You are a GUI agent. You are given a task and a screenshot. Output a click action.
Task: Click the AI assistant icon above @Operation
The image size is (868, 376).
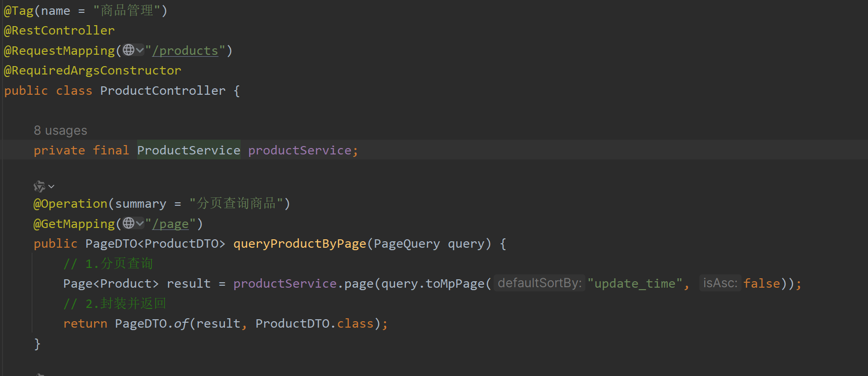pyautogui.click(x=39, y=187)
